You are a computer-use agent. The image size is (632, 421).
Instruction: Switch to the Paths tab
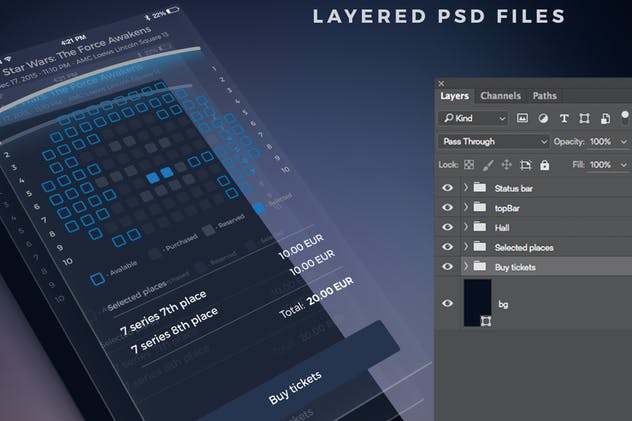544,96
